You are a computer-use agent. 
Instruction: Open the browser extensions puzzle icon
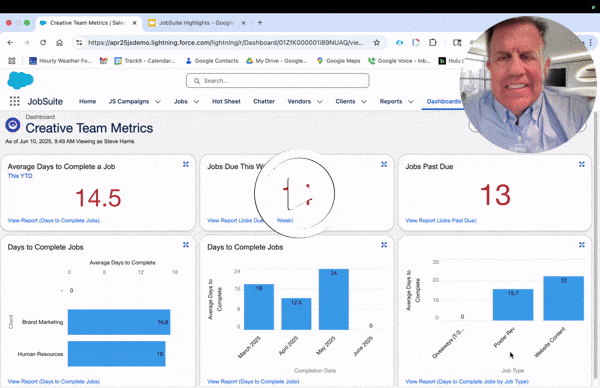433,42
